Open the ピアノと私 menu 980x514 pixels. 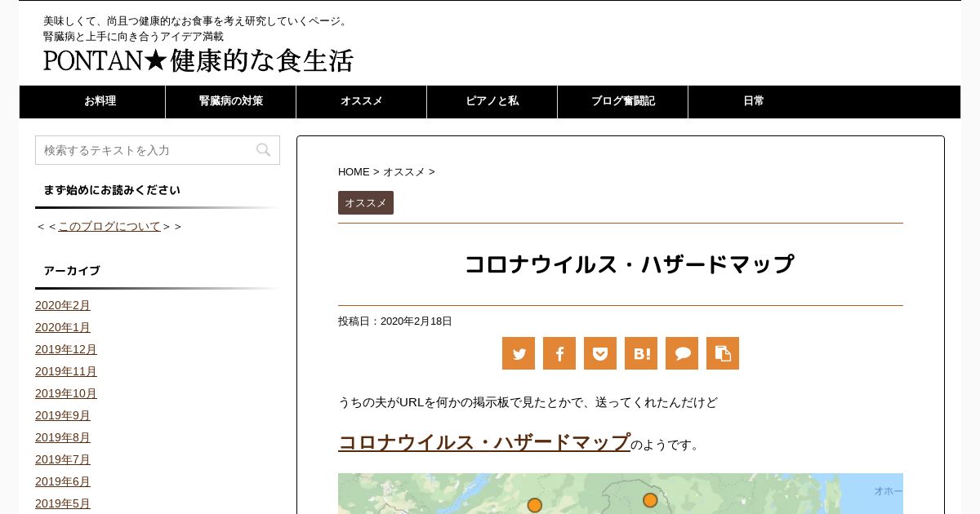click(492, 101)
